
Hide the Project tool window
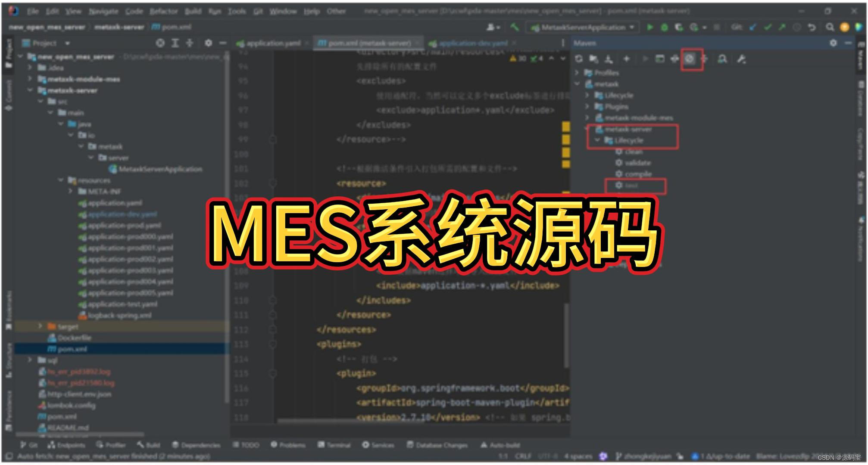222,43
